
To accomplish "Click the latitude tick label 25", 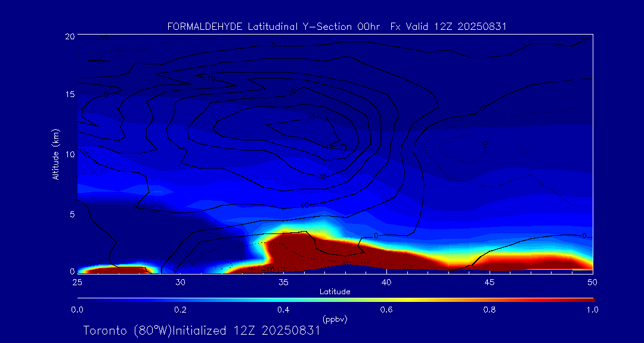I will point(77,282).
